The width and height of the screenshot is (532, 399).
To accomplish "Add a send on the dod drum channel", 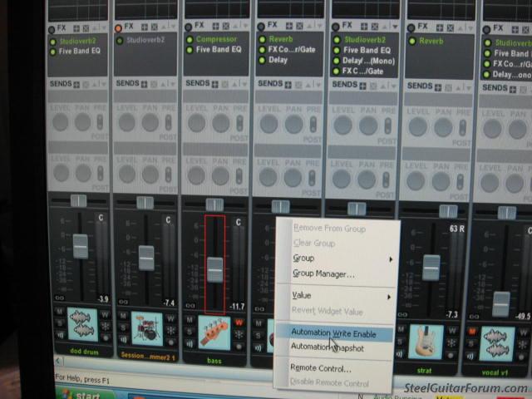I will coord(76,84).
